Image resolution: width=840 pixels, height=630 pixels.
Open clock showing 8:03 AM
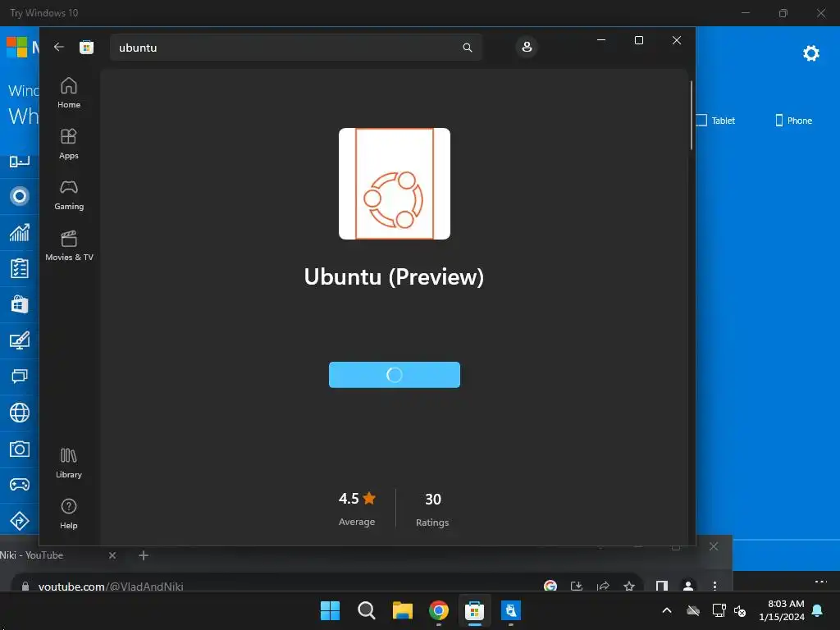782,610
